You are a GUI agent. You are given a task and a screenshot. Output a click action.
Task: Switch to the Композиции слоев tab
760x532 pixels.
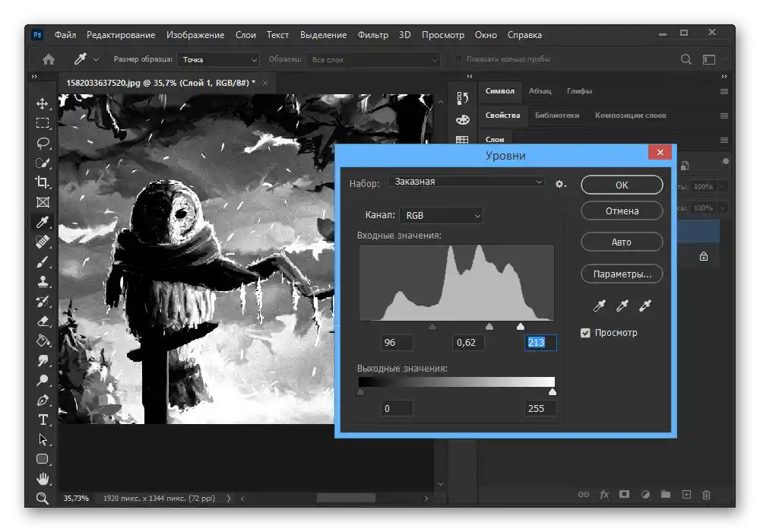pyautogui.click(x=630, y=116)
